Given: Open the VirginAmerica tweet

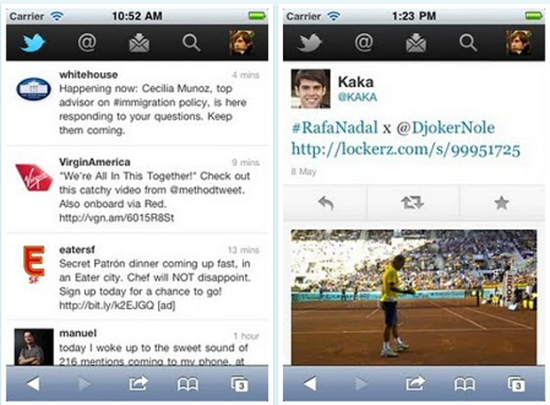Looking at the screenshot, I should [137, 189].
